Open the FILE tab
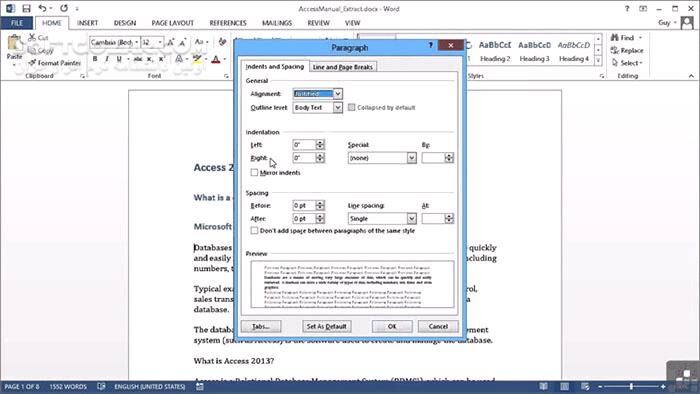The height and width of the screenshot is (394, 700). [x=17, y=23]
